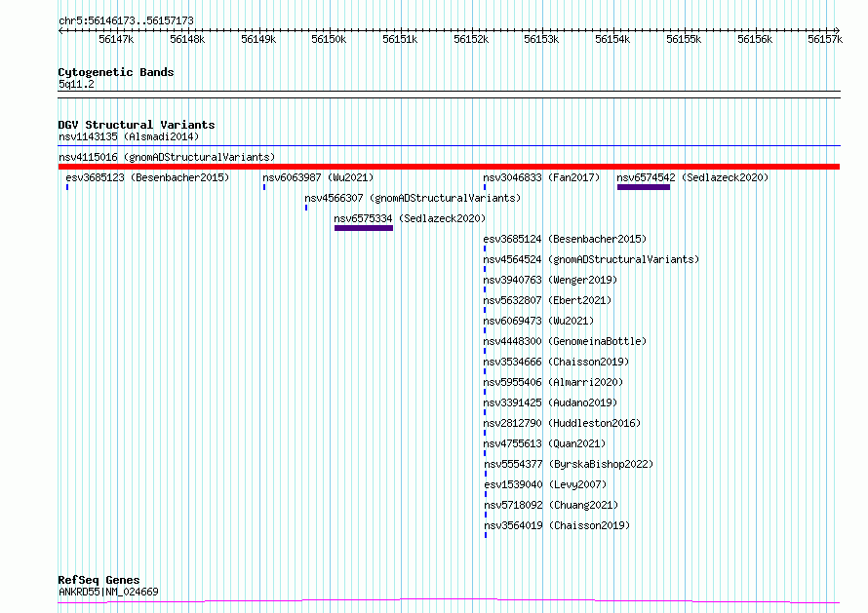Open nsv6574542 (Sedlazeck2020) variant label
The height and width of the screenshot is (613, 868).
692,177
